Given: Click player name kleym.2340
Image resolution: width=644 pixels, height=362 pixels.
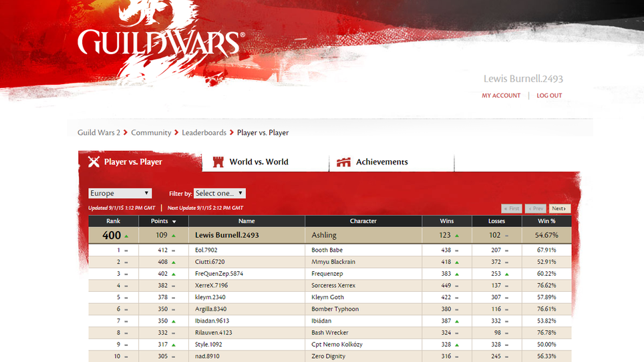Looking at the screenshot, I should (x=210, y=297).
